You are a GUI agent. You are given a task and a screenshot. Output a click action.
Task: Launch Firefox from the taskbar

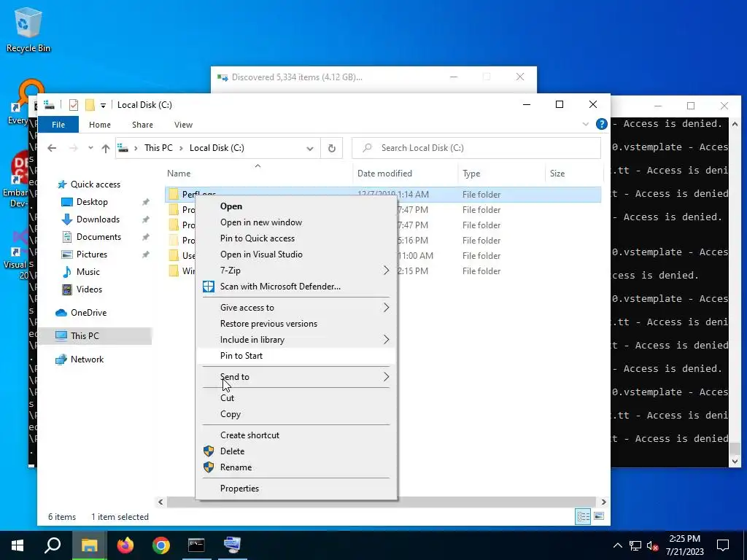pyautogui.click(x=125, y=545)
